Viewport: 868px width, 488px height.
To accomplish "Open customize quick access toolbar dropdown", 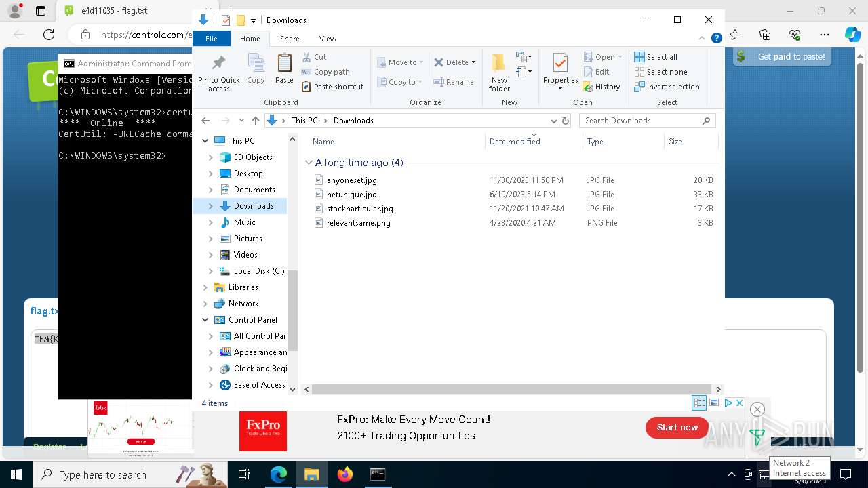I will (x=253, y=21).
